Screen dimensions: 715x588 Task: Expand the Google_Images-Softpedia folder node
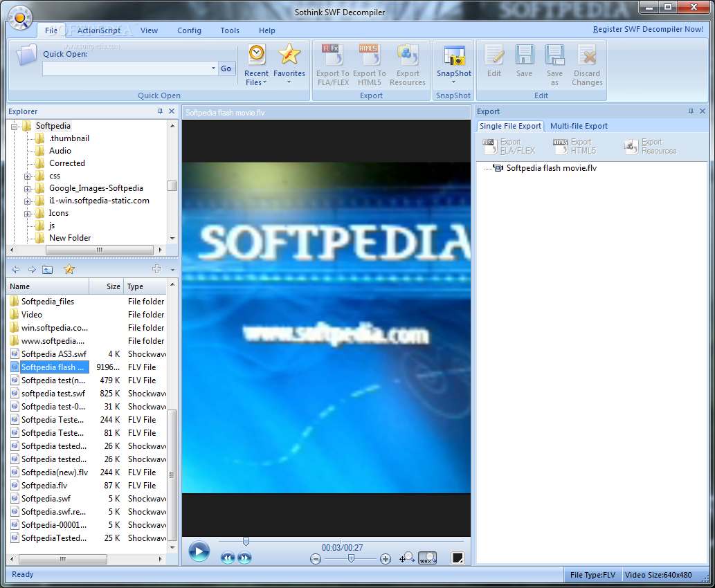pos(28,189)
